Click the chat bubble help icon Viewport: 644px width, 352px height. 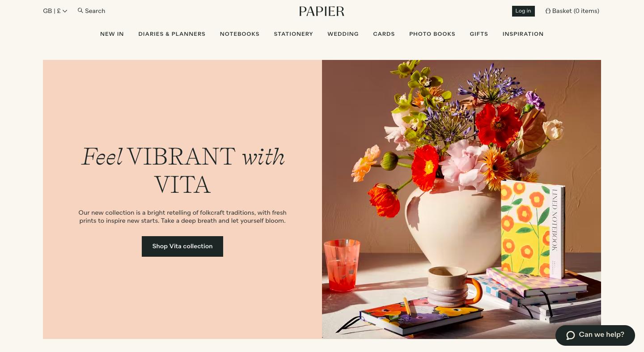click(571, 335)
